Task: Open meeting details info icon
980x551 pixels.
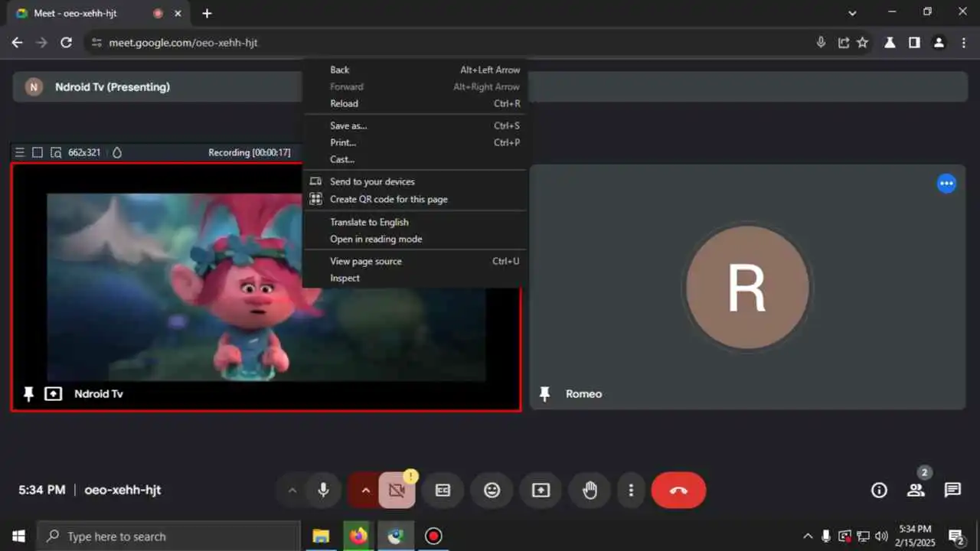Action: pos(879,491)
